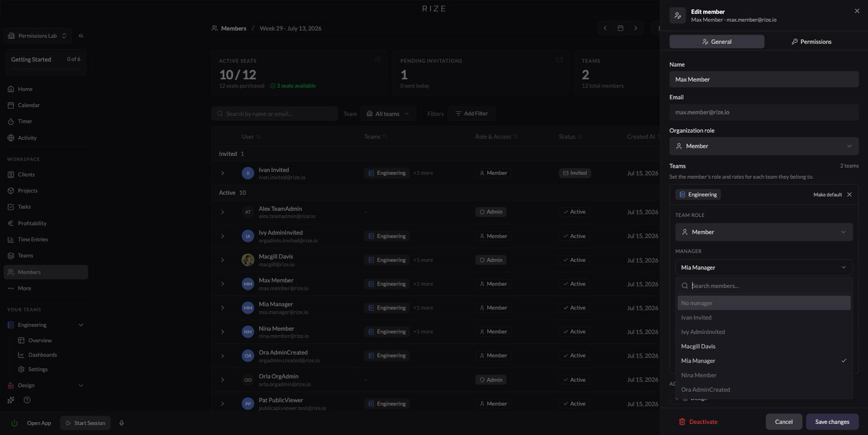The image size is (868, 435).
Task: Expand the Ivan Invited row
Action: [223, 173]
